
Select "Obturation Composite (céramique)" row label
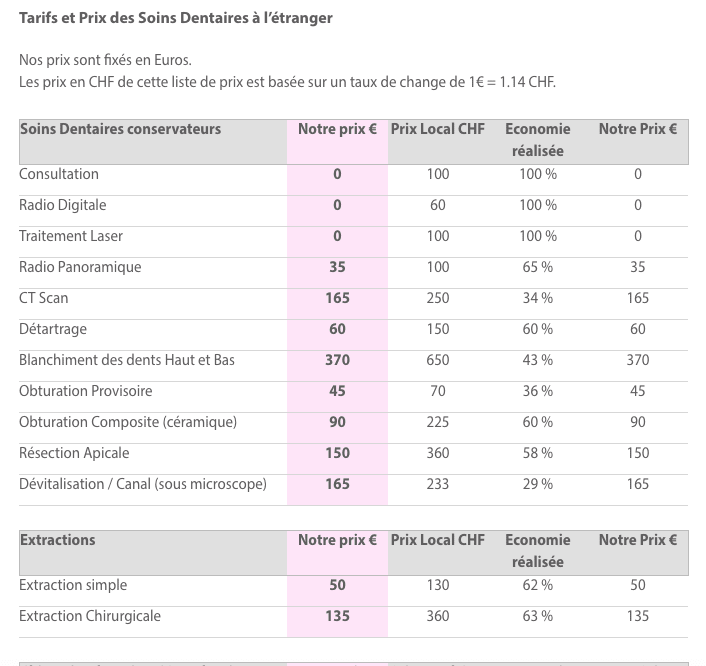click(128, 422)
